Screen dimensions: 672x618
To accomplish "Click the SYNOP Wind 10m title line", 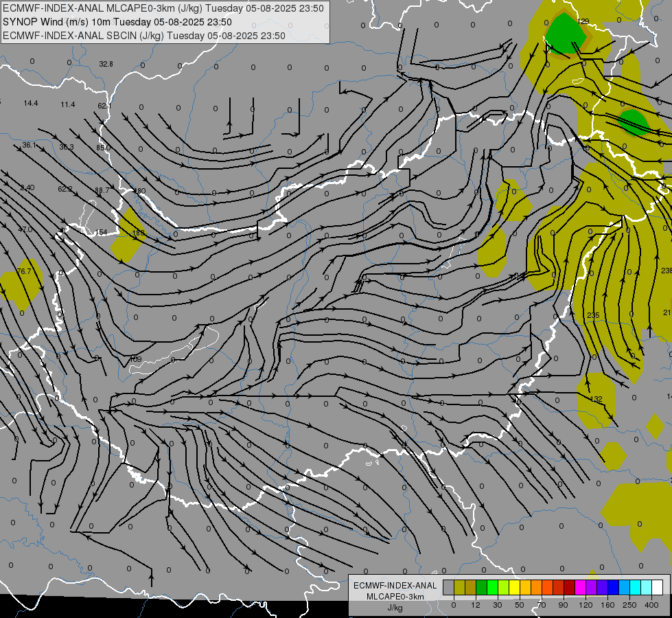I will coord(117,22).
